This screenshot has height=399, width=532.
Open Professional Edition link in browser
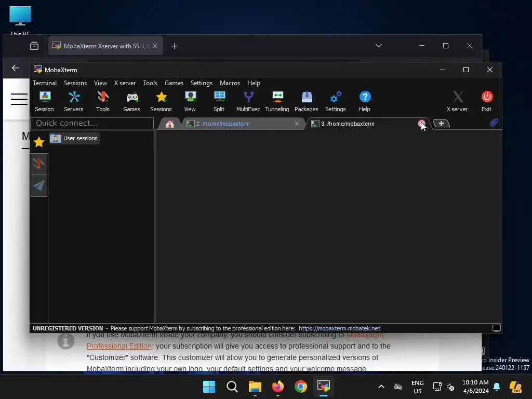tap(119, 346)
